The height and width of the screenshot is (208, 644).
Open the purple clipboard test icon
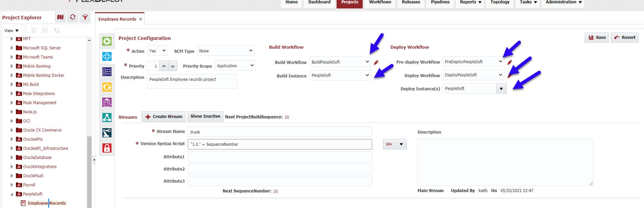click(x=107, y=102)
